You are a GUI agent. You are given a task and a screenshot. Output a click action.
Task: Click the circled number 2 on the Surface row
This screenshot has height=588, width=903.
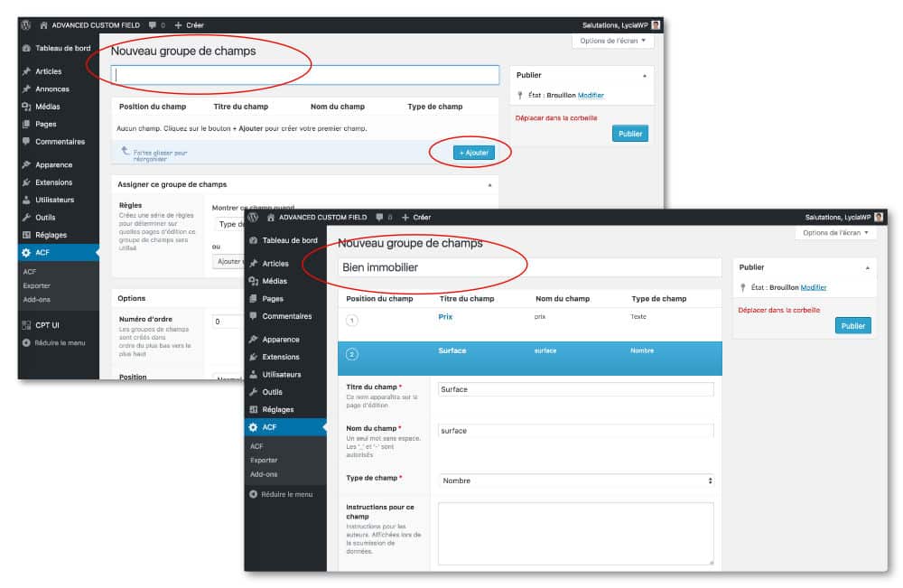352,352
